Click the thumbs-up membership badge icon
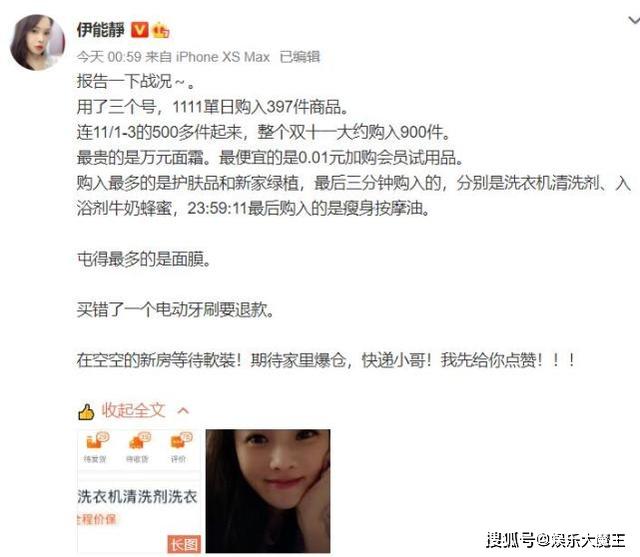Image resolution: width=640 pixels, height=557 pixels. [x=160, y=31]
